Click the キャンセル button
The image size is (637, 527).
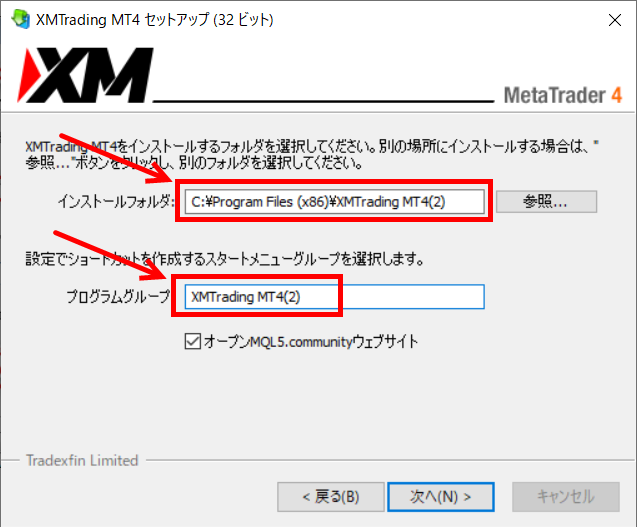point(566,497)
